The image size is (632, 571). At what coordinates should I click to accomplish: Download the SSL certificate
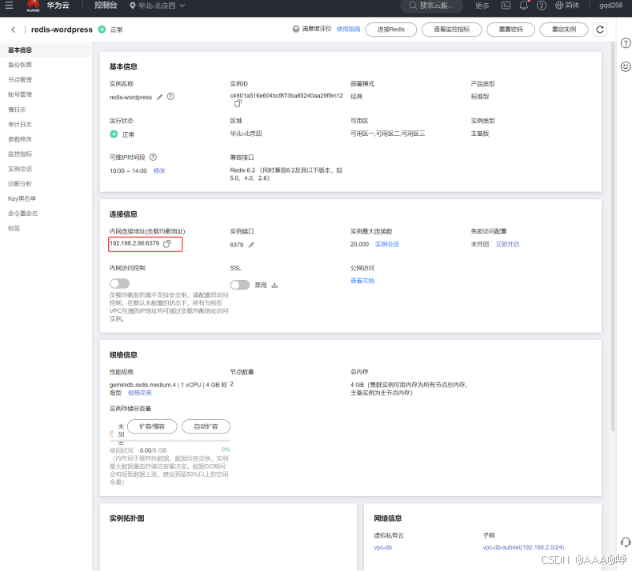(x=274, y=285)
